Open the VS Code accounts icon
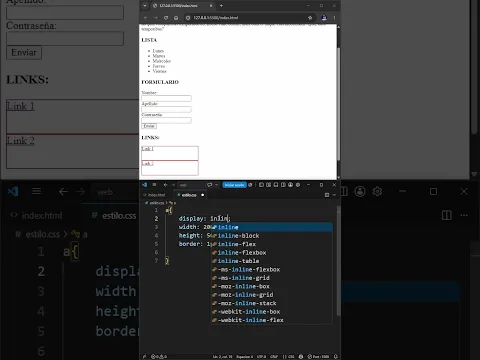 [290, 185]
